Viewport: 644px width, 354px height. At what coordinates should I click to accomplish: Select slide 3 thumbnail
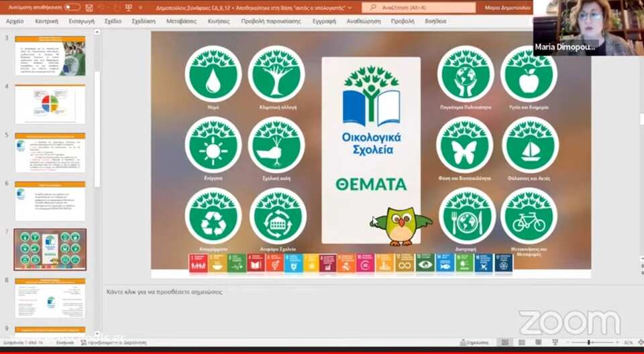[50, 56]
